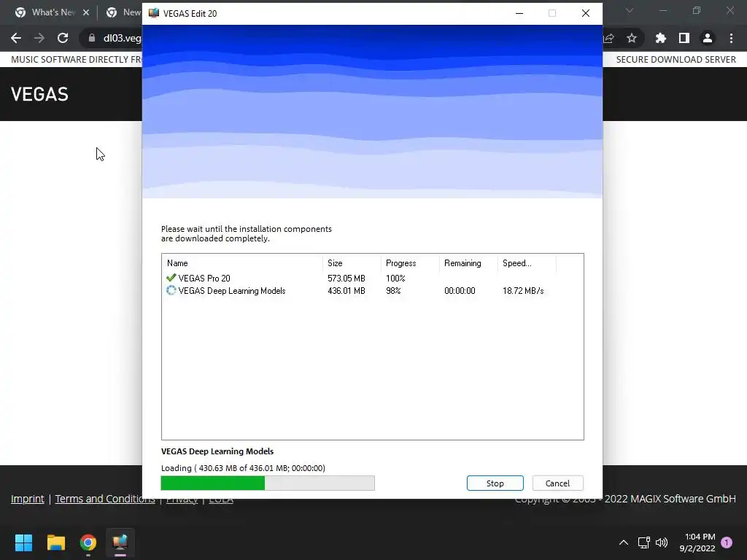Viewport: 747px width, 560px height.
Task: Show hidden system tray icons
Action: (x=623, y=542)
